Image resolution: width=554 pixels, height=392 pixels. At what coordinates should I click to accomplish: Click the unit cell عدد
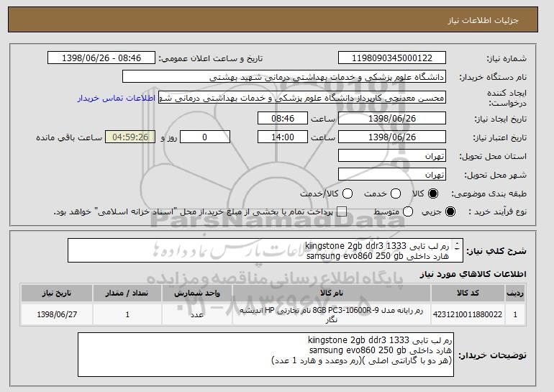197,314
